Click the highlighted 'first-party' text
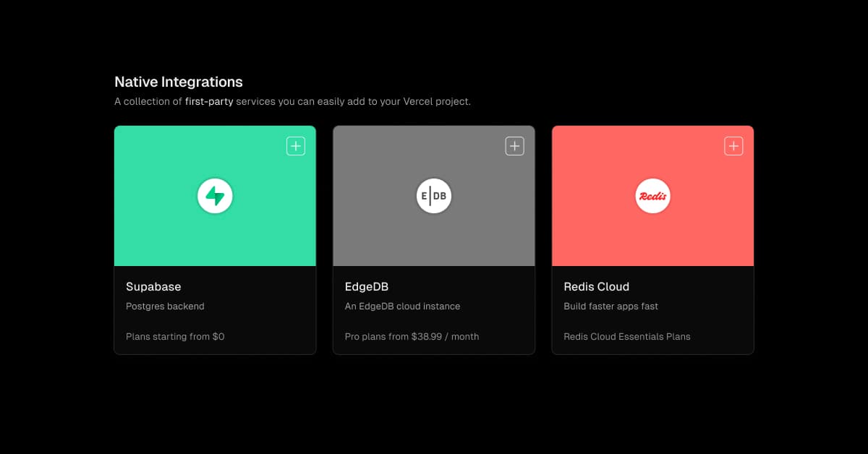Screen dimensions: 868x454 coord(209,102)
